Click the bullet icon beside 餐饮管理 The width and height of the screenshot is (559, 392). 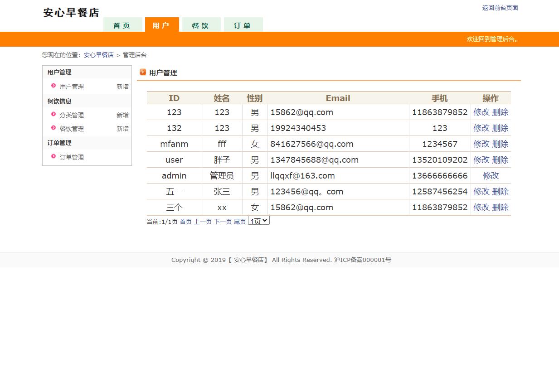pos(53,128)
